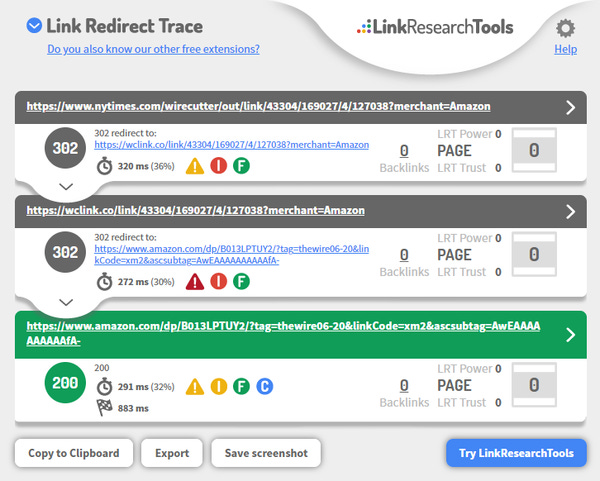Click the PAGE label in amazon card
This screenshot has height=481, width=600.
(454, 385)
